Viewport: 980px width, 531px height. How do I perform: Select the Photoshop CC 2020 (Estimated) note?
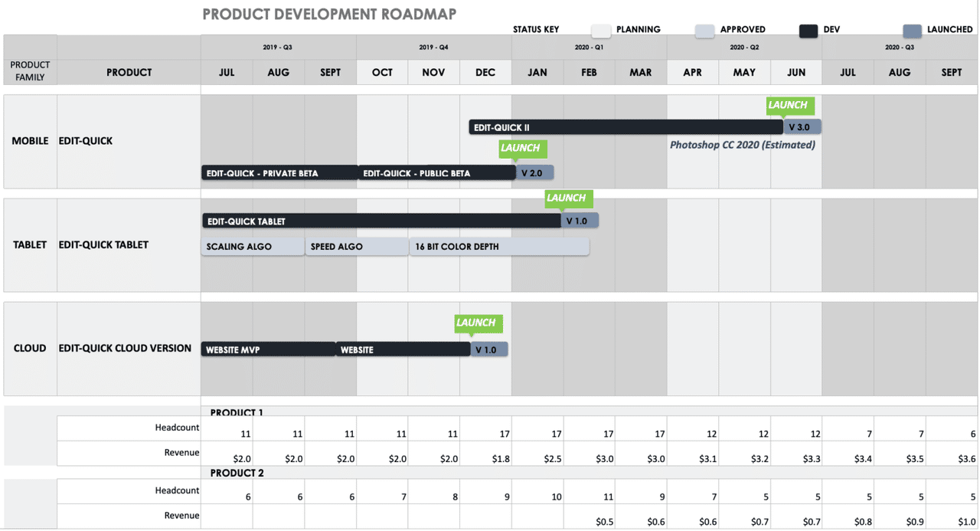(x=743, y=145)
